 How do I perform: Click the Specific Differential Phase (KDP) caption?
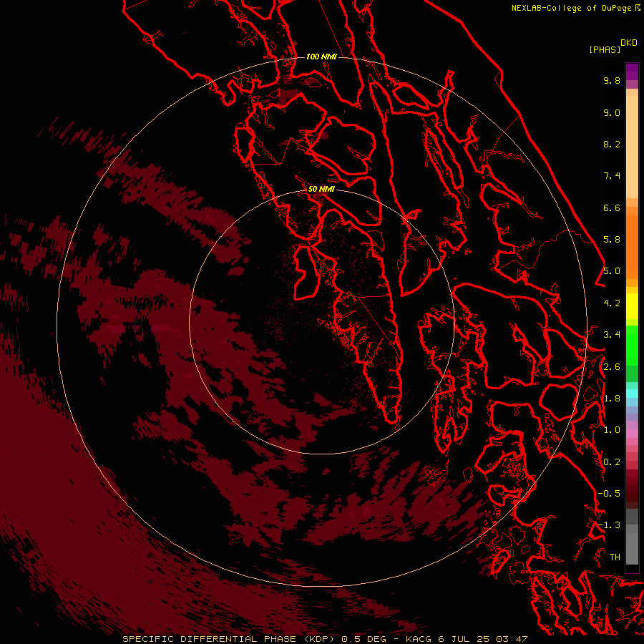pyautogui.click(x=229, y=639)
